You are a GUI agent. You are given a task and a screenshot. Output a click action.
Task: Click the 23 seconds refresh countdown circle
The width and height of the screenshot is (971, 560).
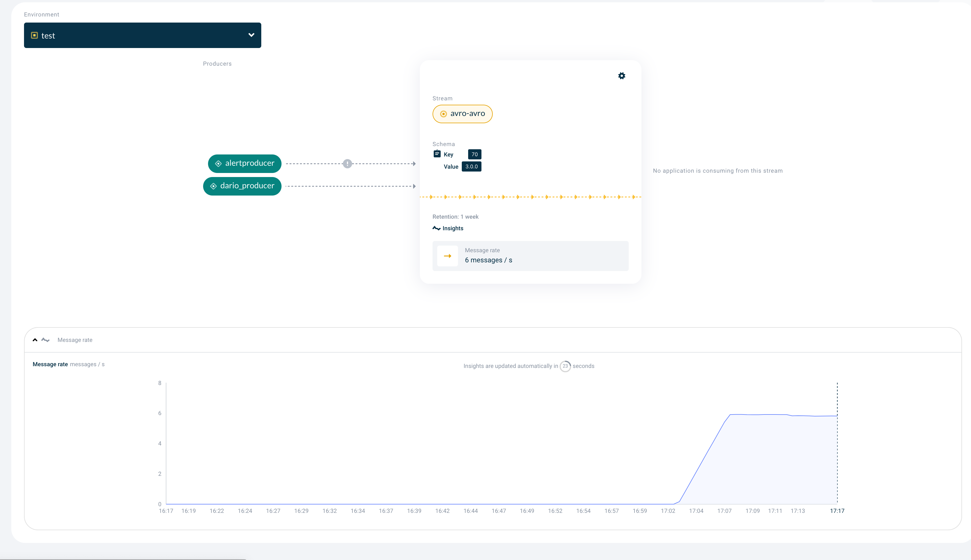(566, 366)
